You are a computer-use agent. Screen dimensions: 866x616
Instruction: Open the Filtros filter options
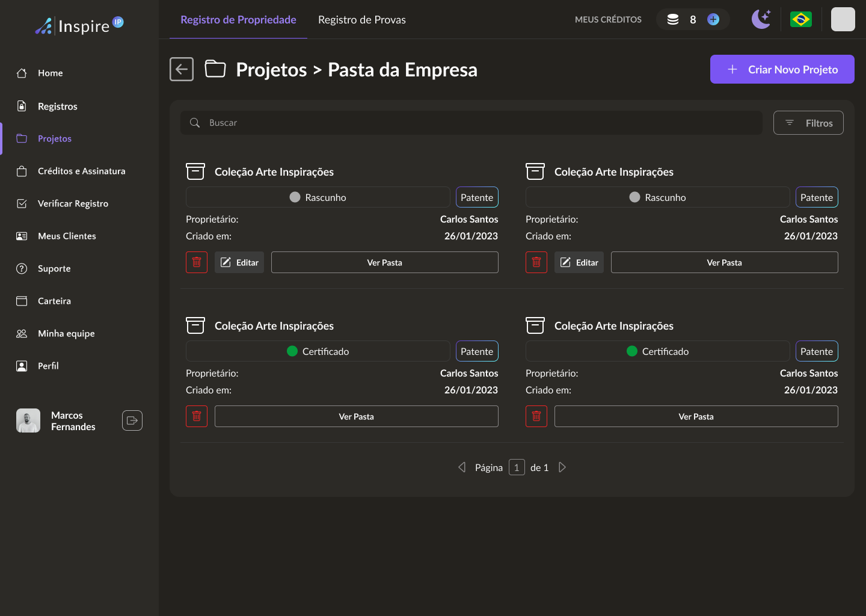[x=808, y=123]
